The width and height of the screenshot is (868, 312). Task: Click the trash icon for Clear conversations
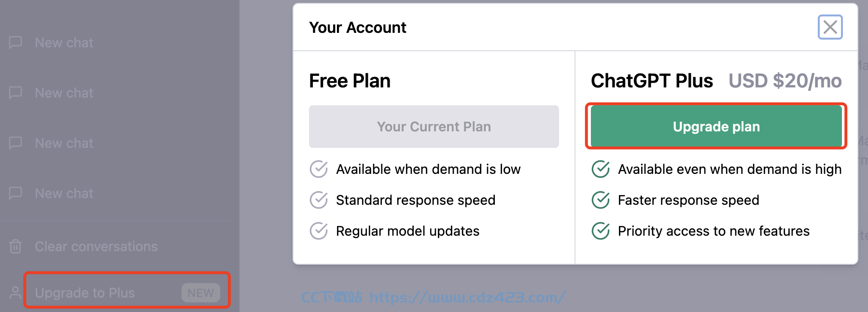[x=15, y=246]
